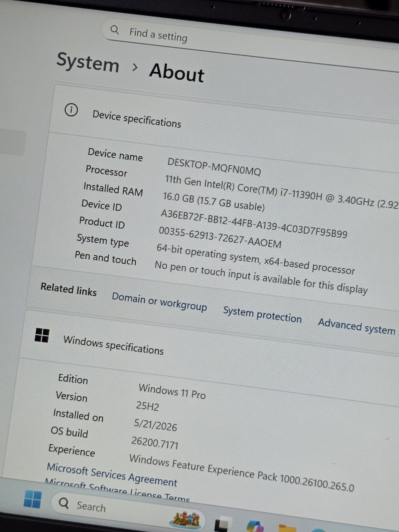Click the OS build label
The width and height of the screenshot is (399, 532).
(69, 432)
